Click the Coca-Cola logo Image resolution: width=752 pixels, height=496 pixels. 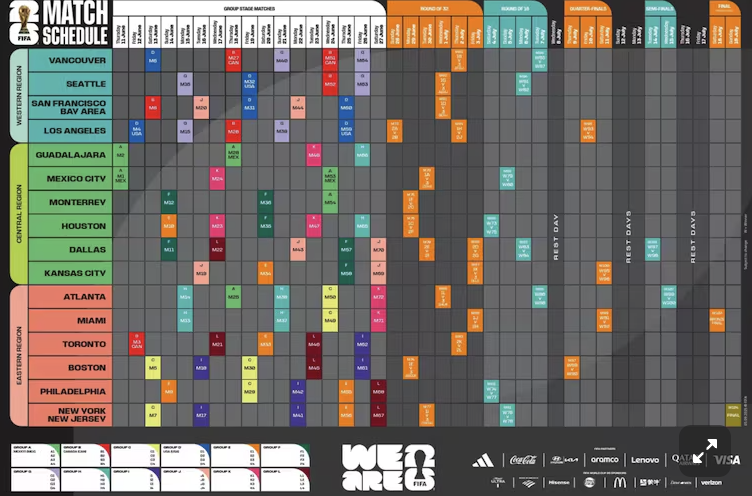point(523,460)
